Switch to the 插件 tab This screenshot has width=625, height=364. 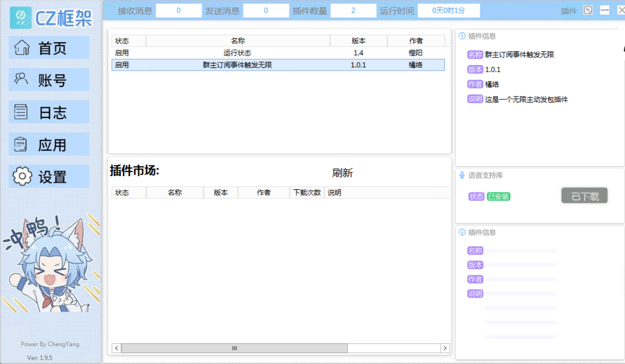tap(568, 10)
